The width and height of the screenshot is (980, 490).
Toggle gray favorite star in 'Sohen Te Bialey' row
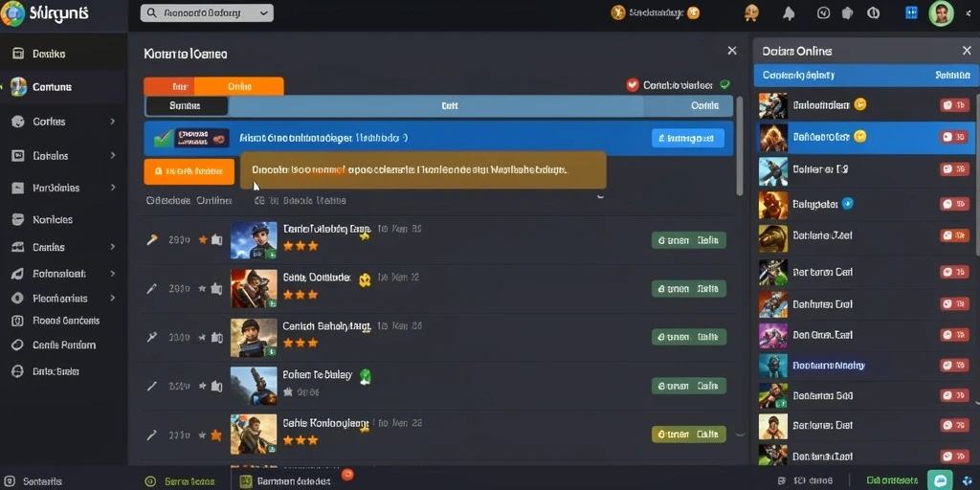203,387
